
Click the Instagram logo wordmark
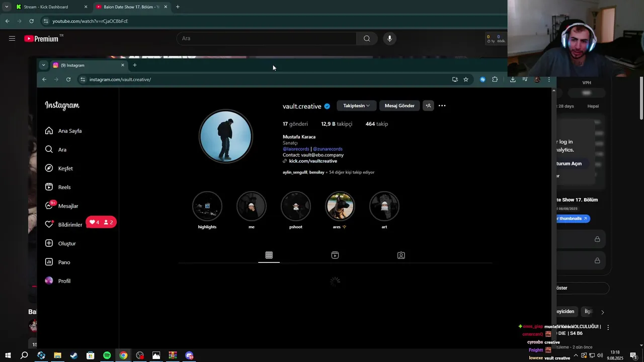point(62,106)
